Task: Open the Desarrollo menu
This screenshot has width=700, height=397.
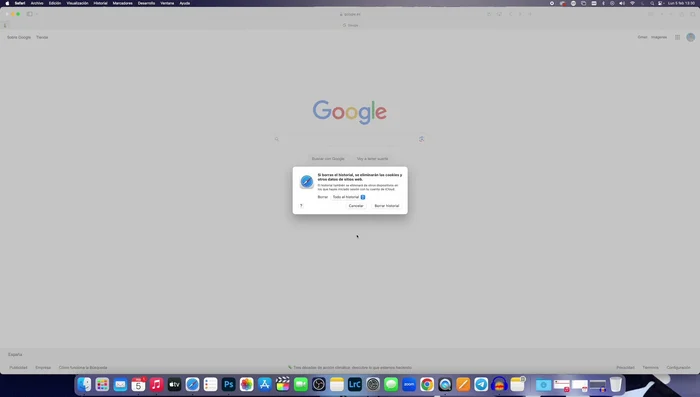Action: (146, 3)
